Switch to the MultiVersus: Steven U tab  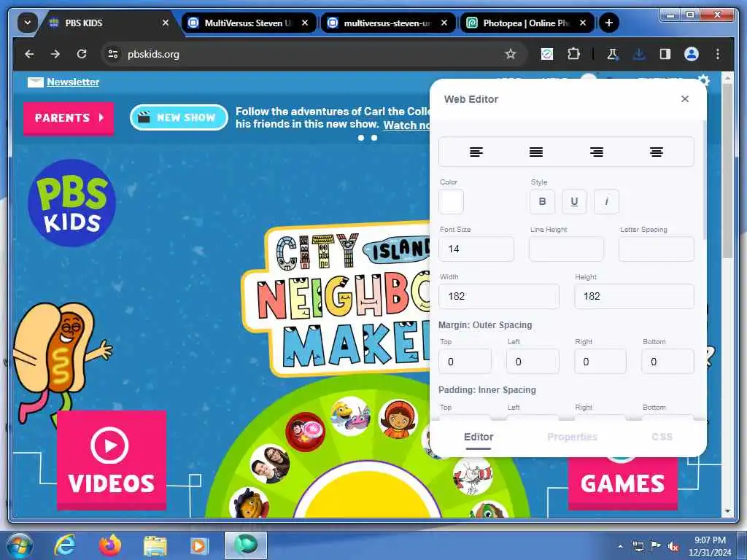pyautogui.click(x=248, y=23)
